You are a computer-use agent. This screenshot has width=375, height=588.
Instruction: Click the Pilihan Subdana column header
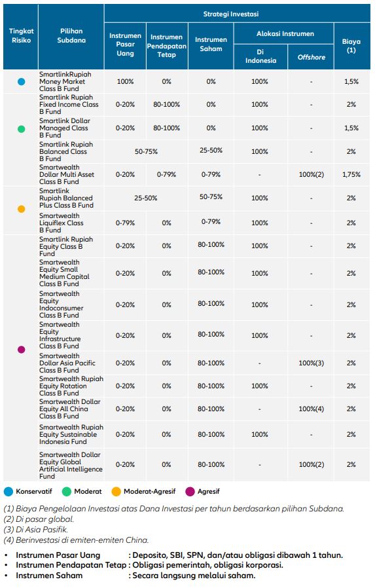coord(71,35)
